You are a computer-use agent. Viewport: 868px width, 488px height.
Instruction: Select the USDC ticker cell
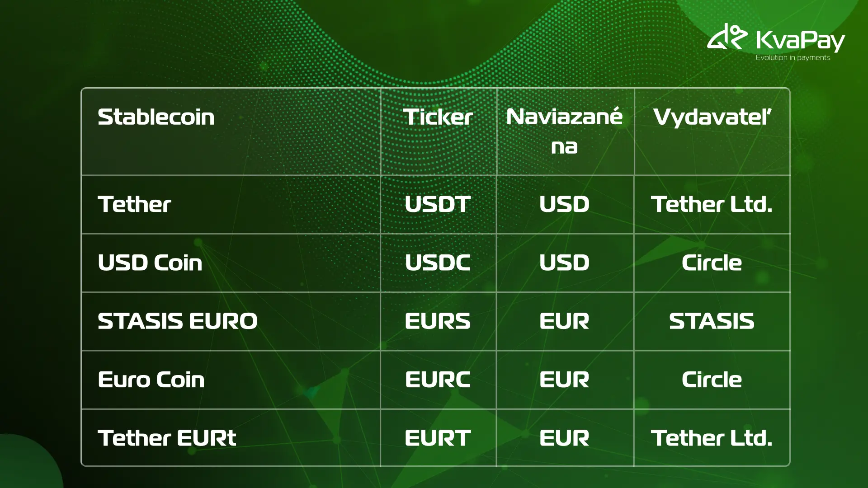coord(438,263)
